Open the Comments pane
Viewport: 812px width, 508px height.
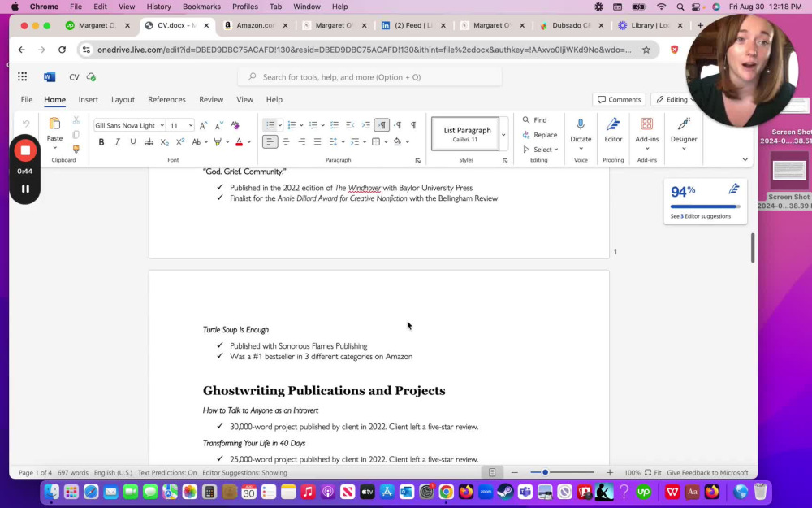619,99
